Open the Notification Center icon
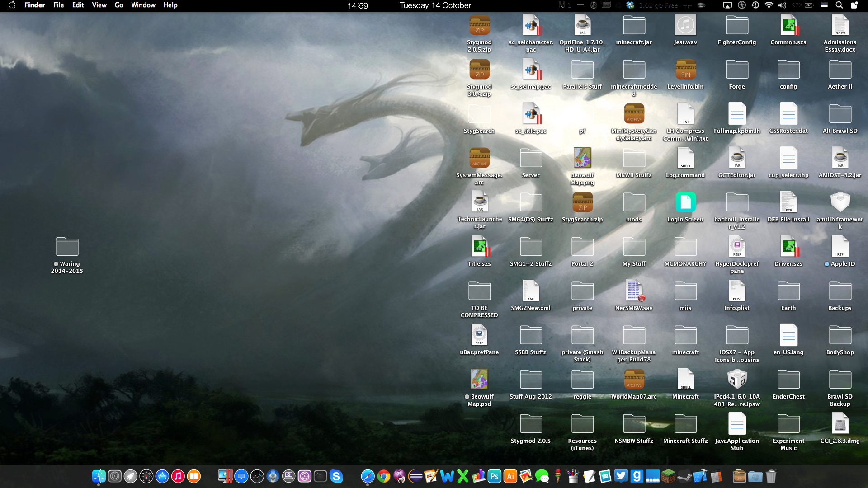This screenshot has height=488, width=868. point(854,5)
